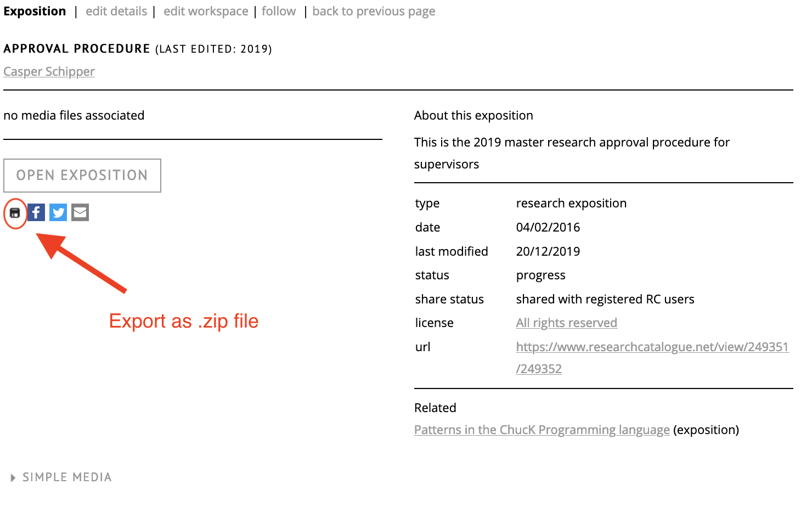Share exposition via Twitter icon
Screen dimensions: 812x507
[58, 212]
